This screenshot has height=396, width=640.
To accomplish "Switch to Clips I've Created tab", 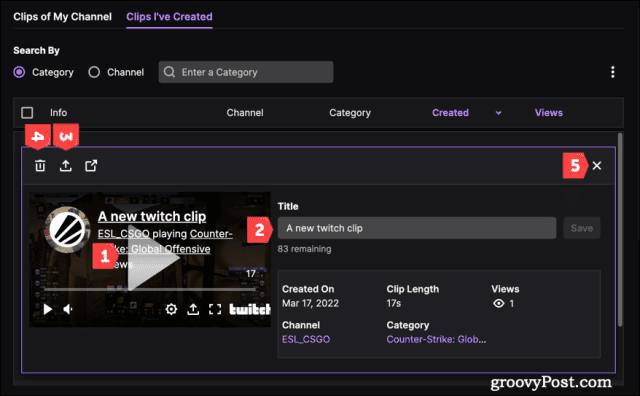I will 169,17.
